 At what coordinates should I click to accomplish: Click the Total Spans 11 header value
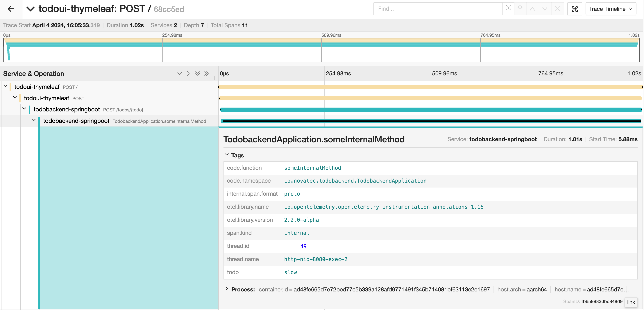click(x=245, y=25)
